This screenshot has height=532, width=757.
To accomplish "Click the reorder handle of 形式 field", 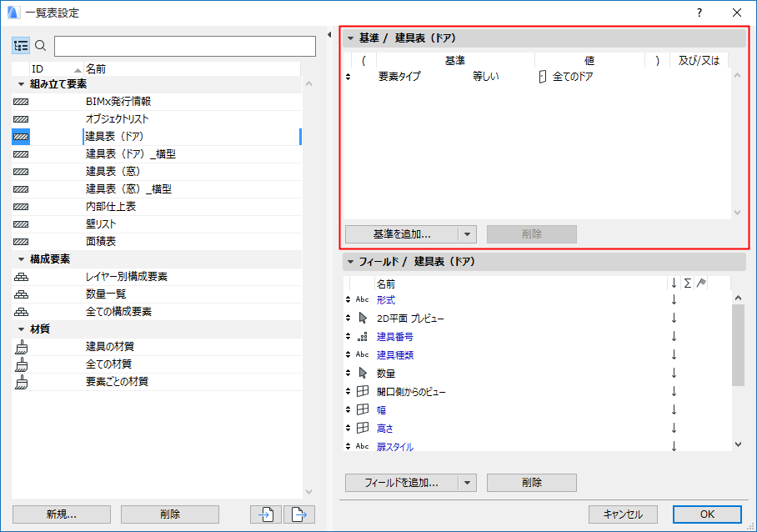I will (x=348, y=300).
